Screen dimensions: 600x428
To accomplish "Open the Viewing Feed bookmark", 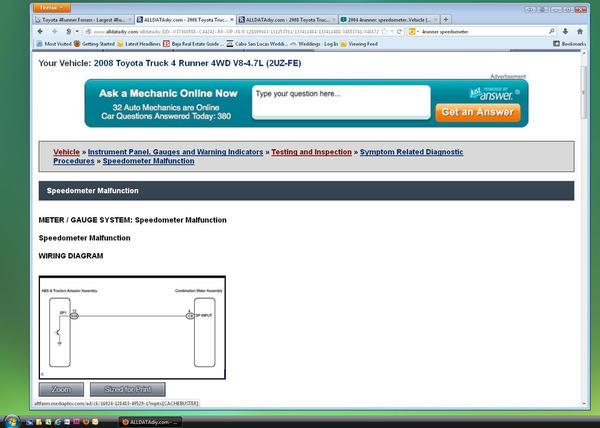I will pos(359,44).
